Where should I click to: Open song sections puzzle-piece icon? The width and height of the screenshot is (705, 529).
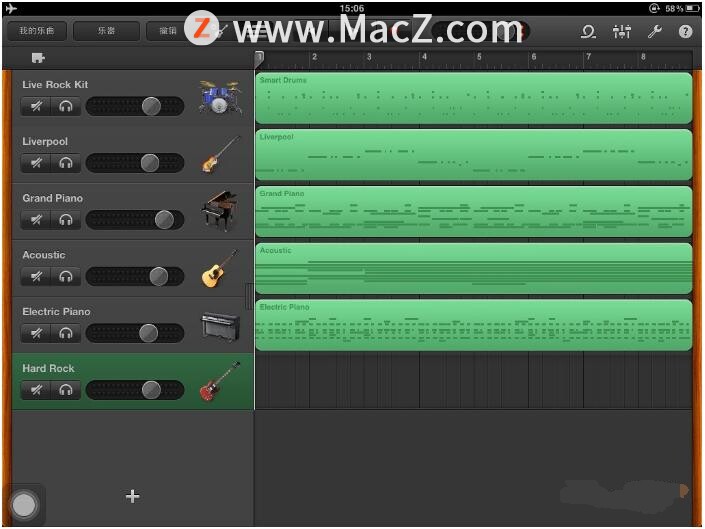click(38, 58)
